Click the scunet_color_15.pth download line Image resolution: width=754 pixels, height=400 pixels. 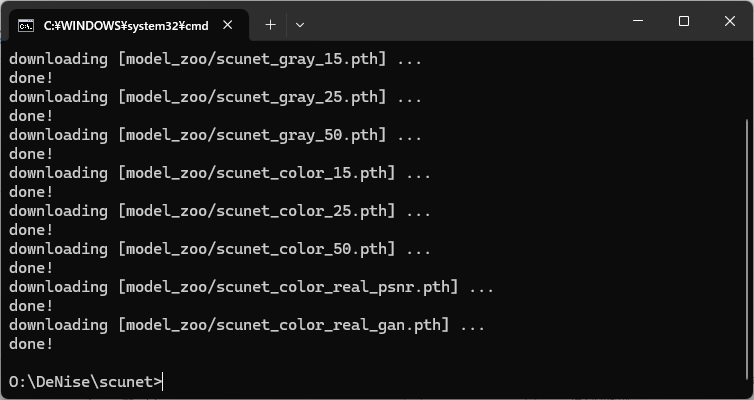pyautogui.click(x=219, y=173)
